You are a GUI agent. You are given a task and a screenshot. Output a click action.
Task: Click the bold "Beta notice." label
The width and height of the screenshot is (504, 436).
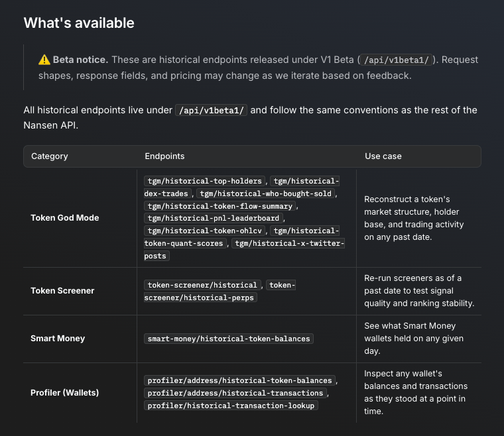[80, 60]
